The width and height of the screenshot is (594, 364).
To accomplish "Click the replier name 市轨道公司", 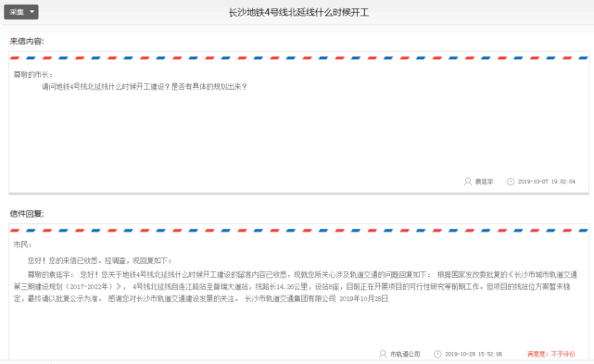I will tap(405, 354).
